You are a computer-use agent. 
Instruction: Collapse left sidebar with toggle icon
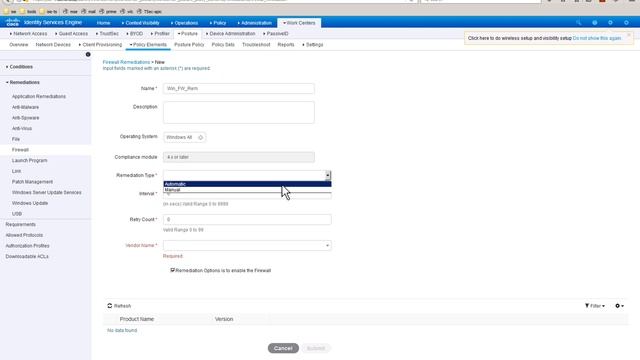point(88,54)
